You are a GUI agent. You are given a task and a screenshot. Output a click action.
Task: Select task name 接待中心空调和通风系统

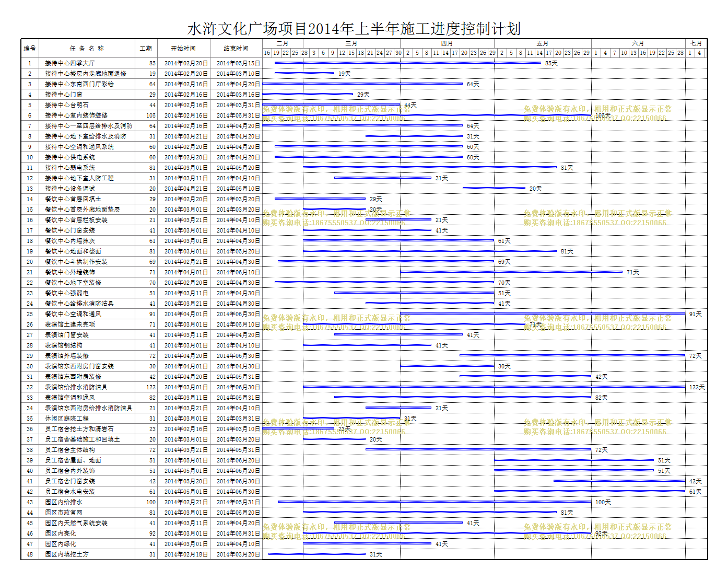[x=79, y=147]
